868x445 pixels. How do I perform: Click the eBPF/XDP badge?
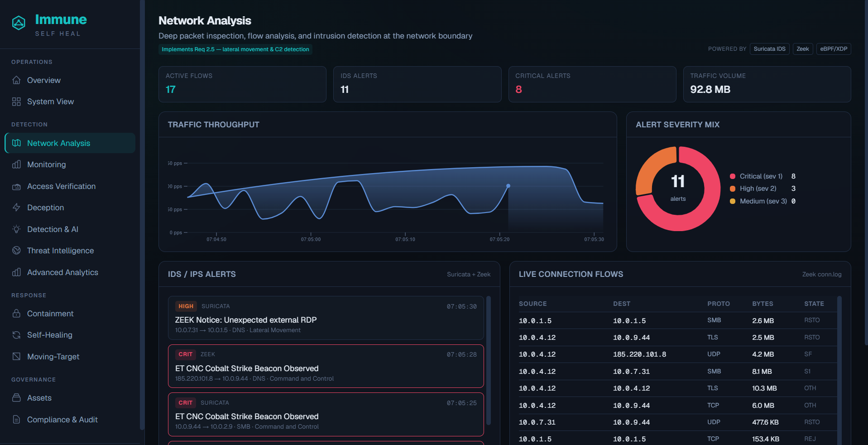(834, 49)
